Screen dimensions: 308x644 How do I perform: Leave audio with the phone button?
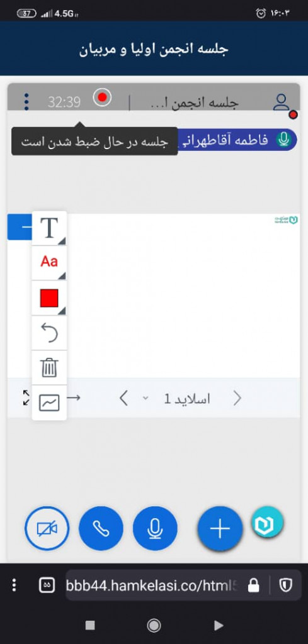pyautogui.click(x=101, y=528)
